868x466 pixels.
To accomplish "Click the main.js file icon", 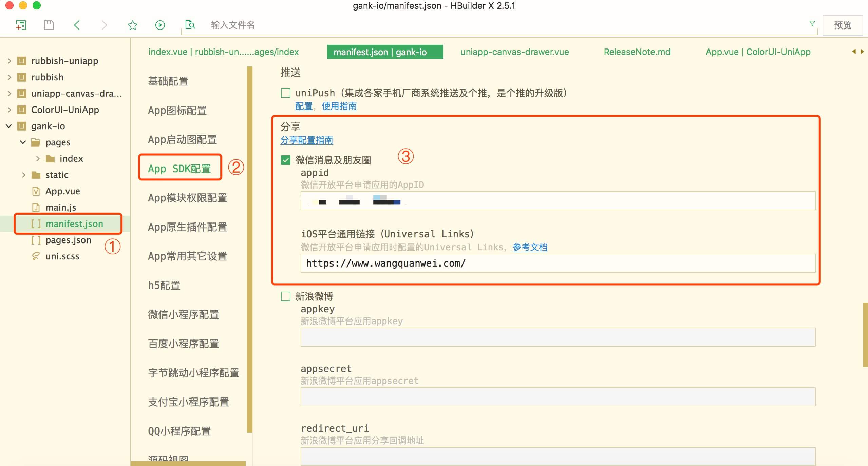I will 36,207.
